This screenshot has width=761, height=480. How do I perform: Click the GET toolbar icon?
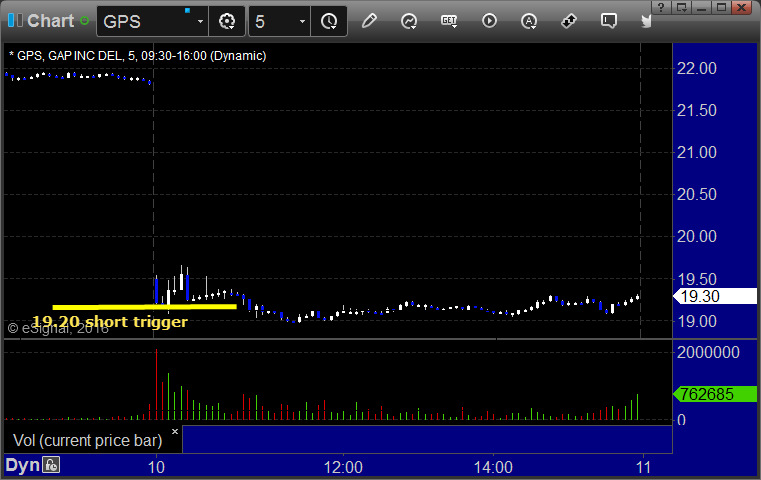(x=450, y=20)
